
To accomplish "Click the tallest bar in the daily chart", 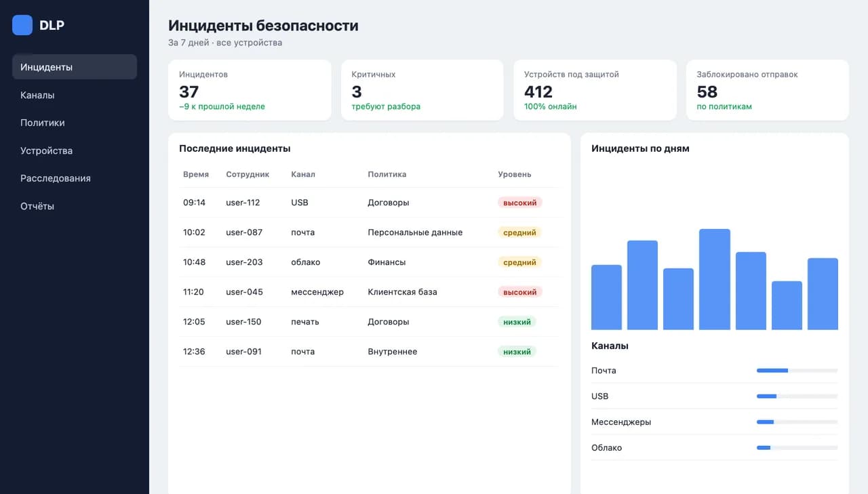I will 715,279.
